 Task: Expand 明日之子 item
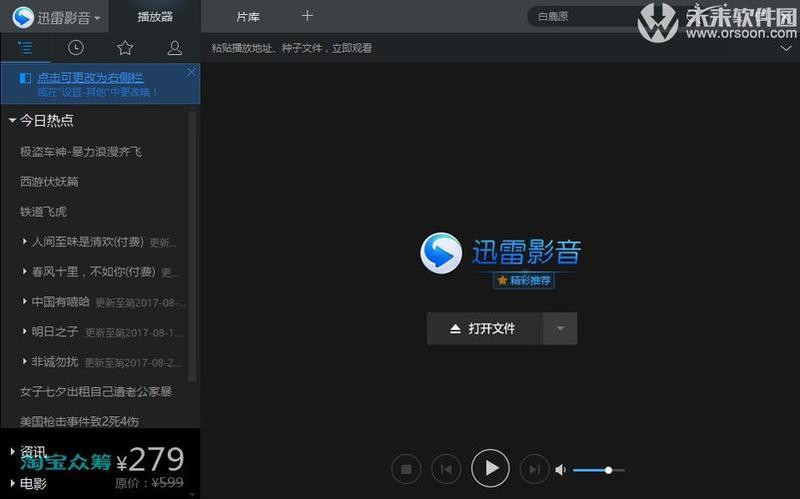tap(24, 331)
